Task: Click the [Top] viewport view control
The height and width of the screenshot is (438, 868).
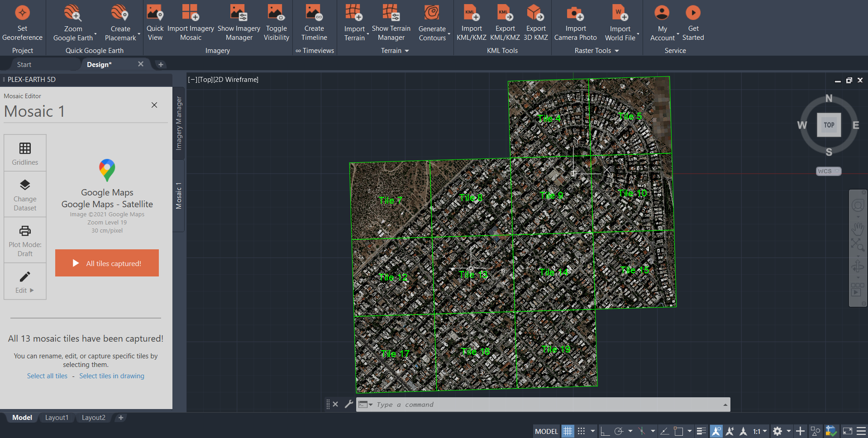Action: pyautogui.click(x=205, y=80)
